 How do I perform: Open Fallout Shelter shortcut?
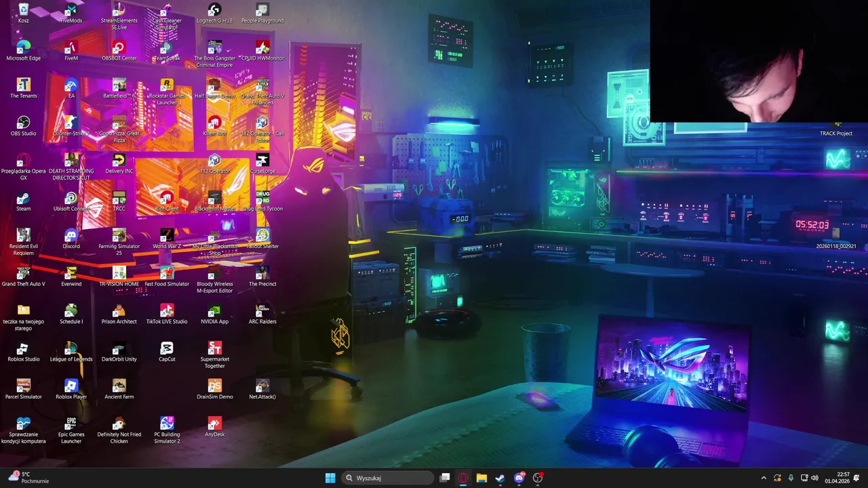click(262, 239)
